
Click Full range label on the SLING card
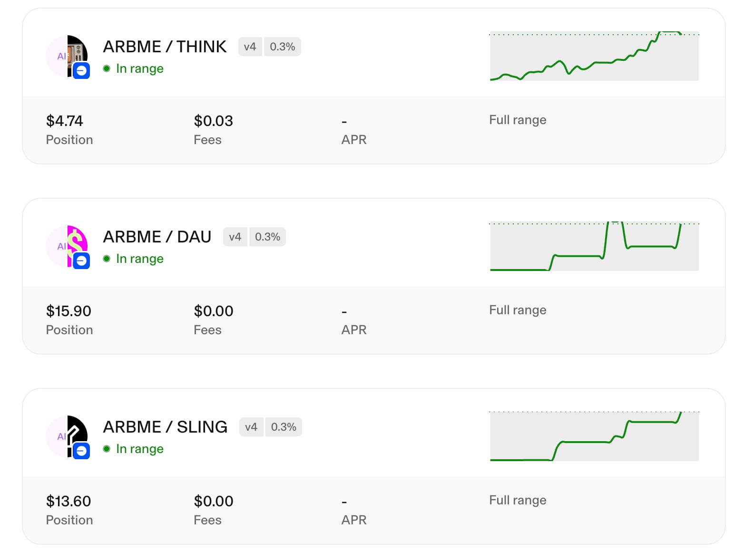tap(518, 500)
